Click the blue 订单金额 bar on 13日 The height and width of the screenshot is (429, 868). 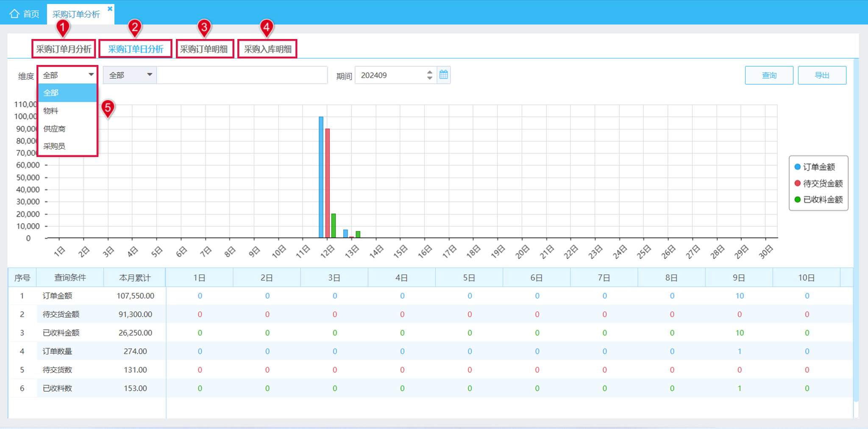click(x=345, y=234)
